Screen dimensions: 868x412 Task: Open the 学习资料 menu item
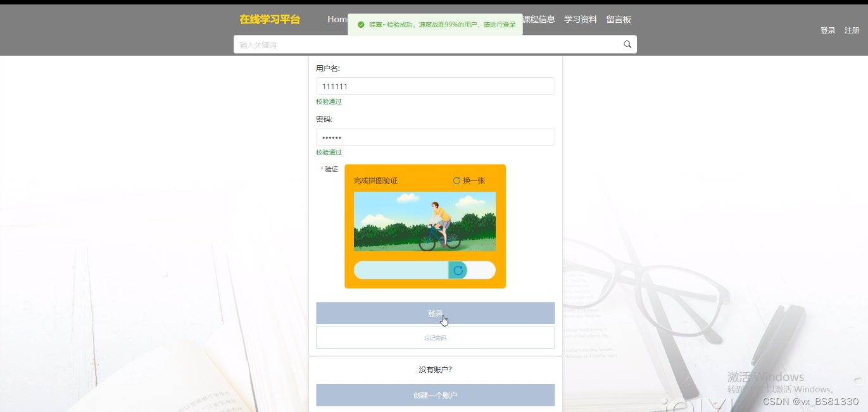coord(581,20)
